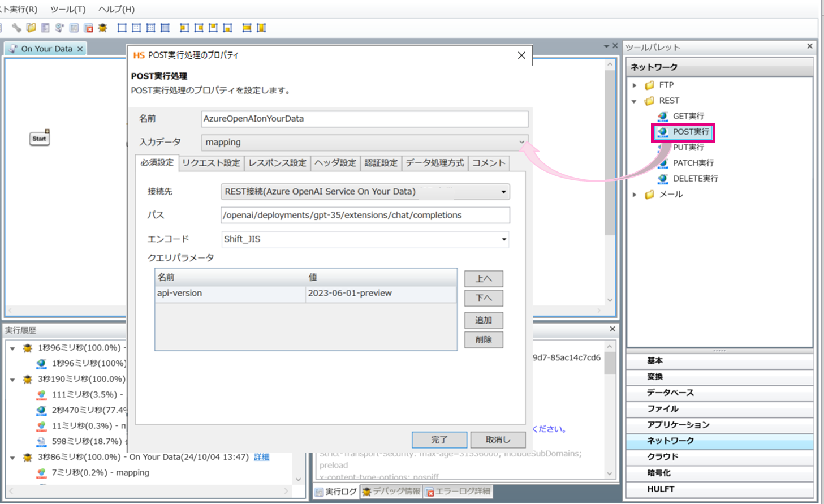Select the POST実行 component in tool palette
Image resolution: width=824 pixels, height=504 pixels.
pos(683,132)
